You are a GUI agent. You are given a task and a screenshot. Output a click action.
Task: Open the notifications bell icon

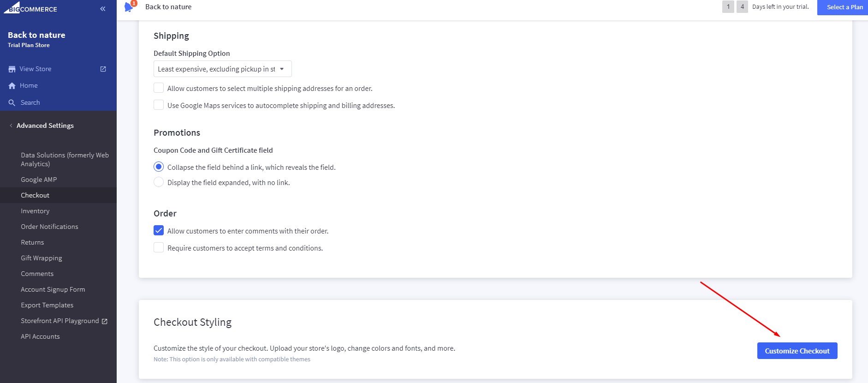click(129, 7)
